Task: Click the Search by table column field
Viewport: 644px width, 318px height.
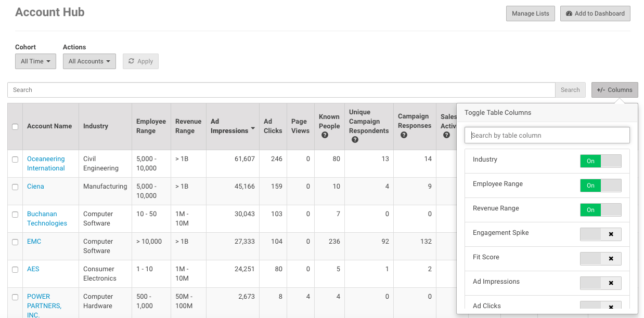Action: pos(547,135)
